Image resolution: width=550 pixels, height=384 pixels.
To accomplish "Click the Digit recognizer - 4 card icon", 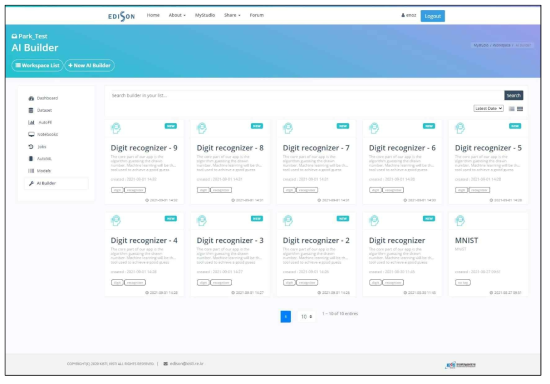I will coord(116,221).
